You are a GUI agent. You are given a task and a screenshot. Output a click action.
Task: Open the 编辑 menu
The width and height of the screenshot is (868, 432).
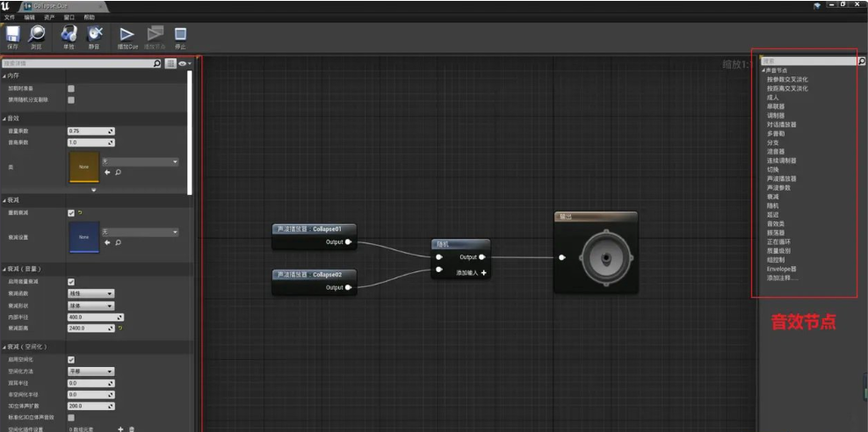tap(29, 18)
